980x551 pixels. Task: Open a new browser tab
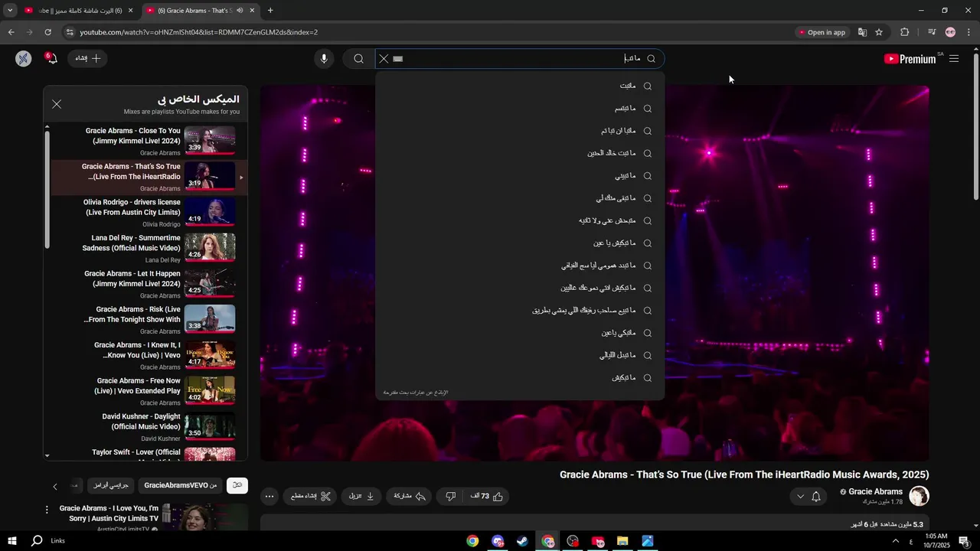point(270,11)
